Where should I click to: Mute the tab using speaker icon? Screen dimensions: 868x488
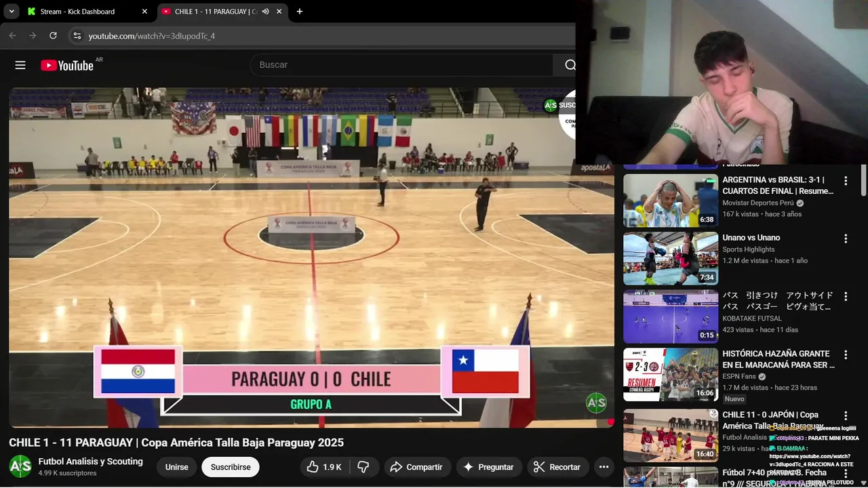[x=266, y=12]
